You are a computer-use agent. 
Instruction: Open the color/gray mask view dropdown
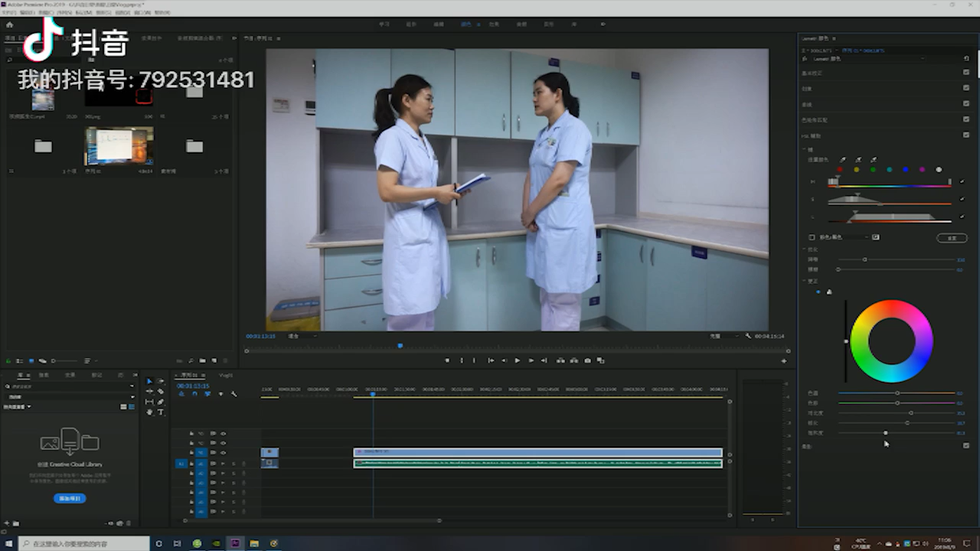(845, 237)
